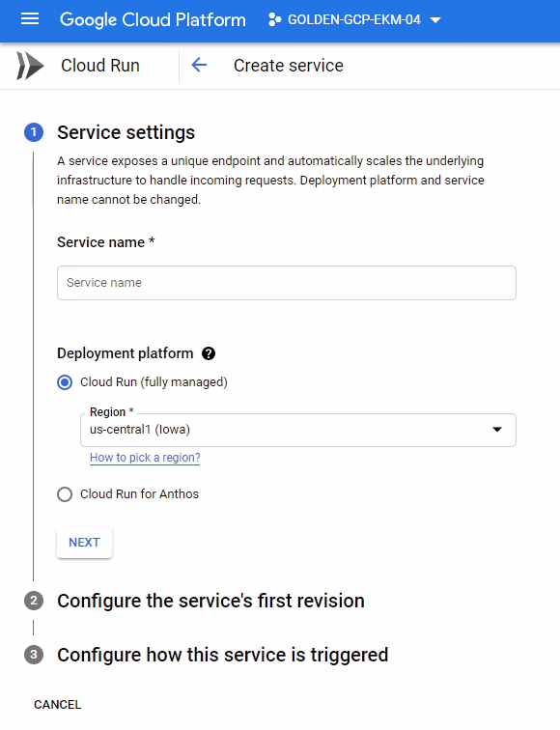
Task: Click the project hexagon dots icon
Action: click(274, 19)
